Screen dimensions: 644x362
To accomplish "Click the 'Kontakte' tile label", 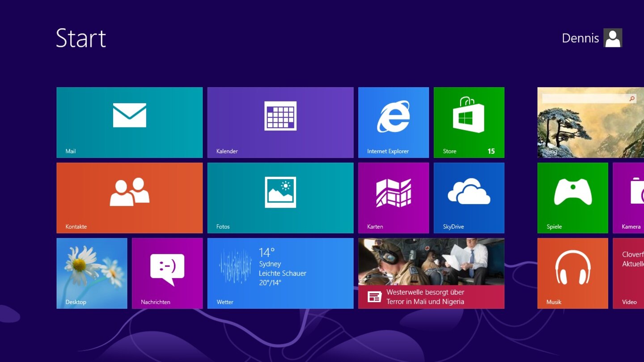I will [x=76, y=227].
